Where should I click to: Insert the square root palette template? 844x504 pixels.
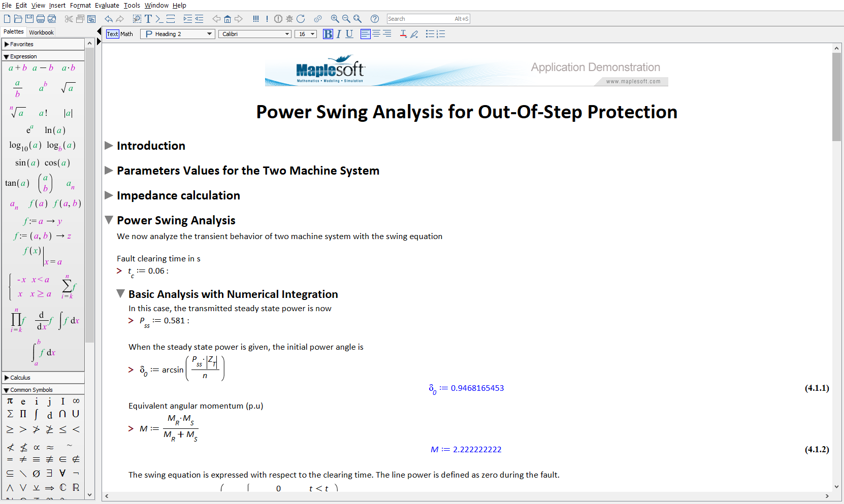tap(68, 88)
